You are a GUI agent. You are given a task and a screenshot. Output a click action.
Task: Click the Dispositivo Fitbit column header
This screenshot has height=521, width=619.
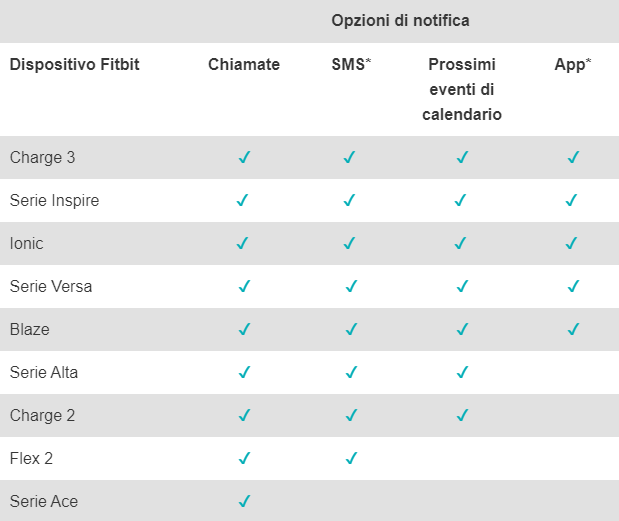pos(75,64)
